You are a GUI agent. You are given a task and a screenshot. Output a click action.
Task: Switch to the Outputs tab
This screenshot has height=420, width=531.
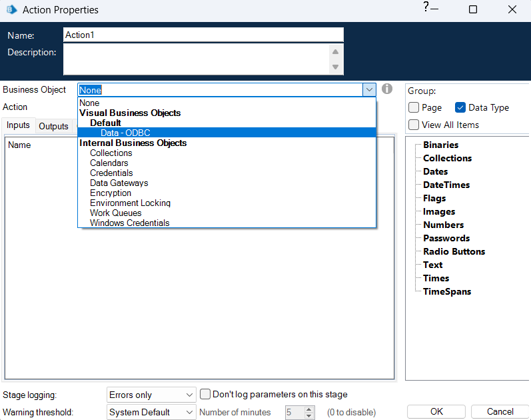coord(53,126)
